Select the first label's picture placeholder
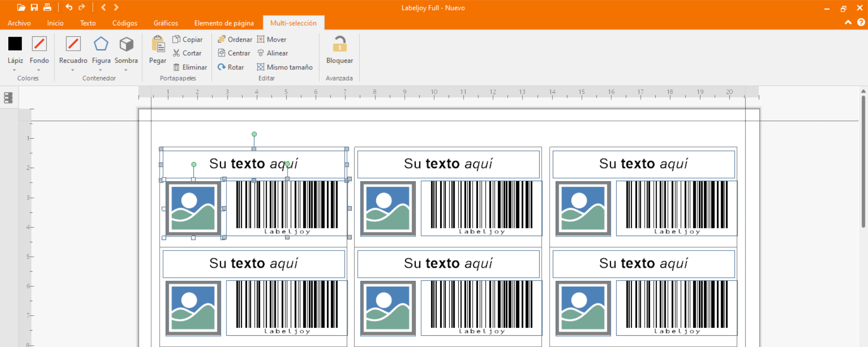868x347 pixels. [x=193, y=208]
